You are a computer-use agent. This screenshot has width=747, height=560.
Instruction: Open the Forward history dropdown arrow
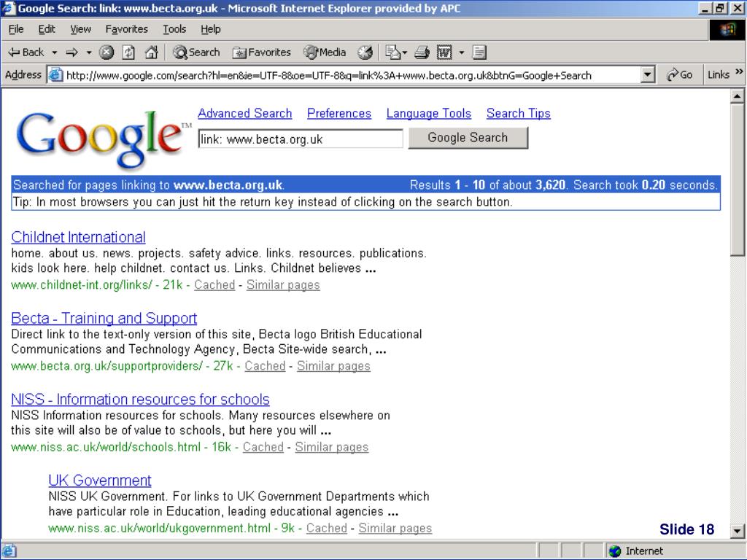[88, 52]
